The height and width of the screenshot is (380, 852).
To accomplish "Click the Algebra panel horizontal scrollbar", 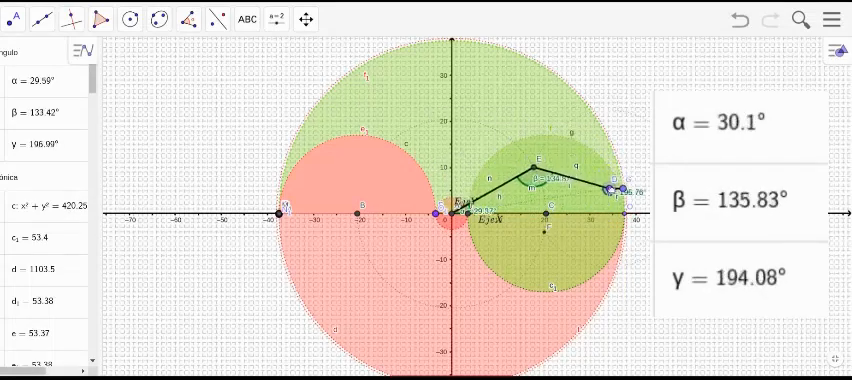I will pyautogui.click(x=22, y=371).
